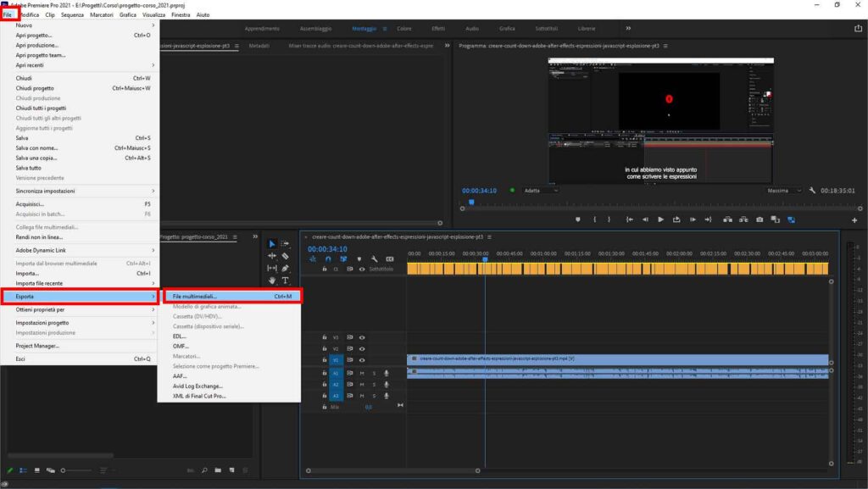Image resolution: width=868 pixels, height=489 pixels.
Task: Expand hidden workspaces with the double chevron
Action: pos(628,27)
